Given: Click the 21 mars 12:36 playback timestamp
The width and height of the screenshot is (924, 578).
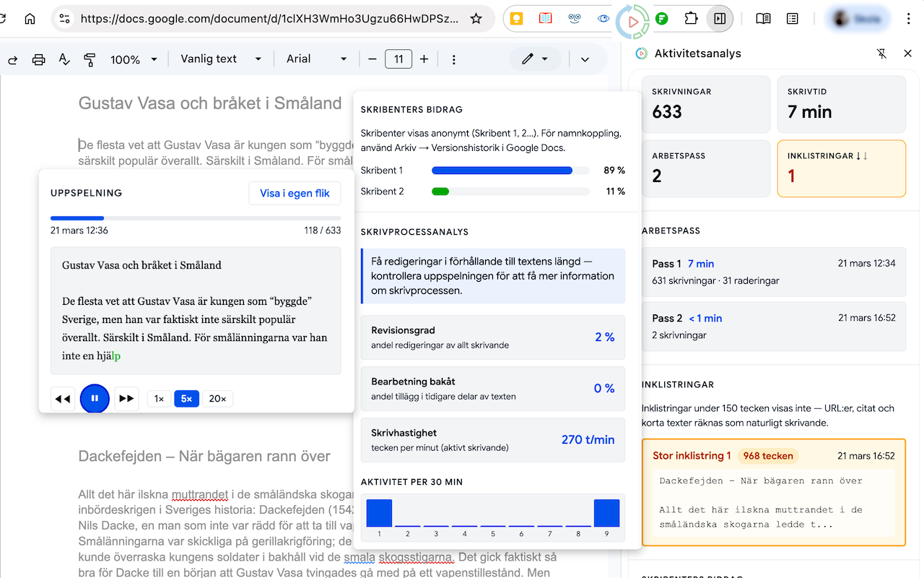Looking at the screenshot, I should coord(79,230).
